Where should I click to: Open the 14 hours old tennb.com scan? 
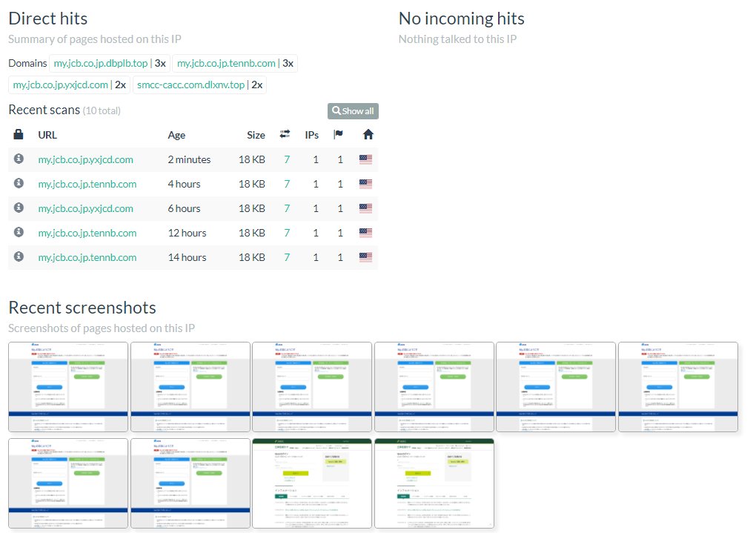(87, 257)
